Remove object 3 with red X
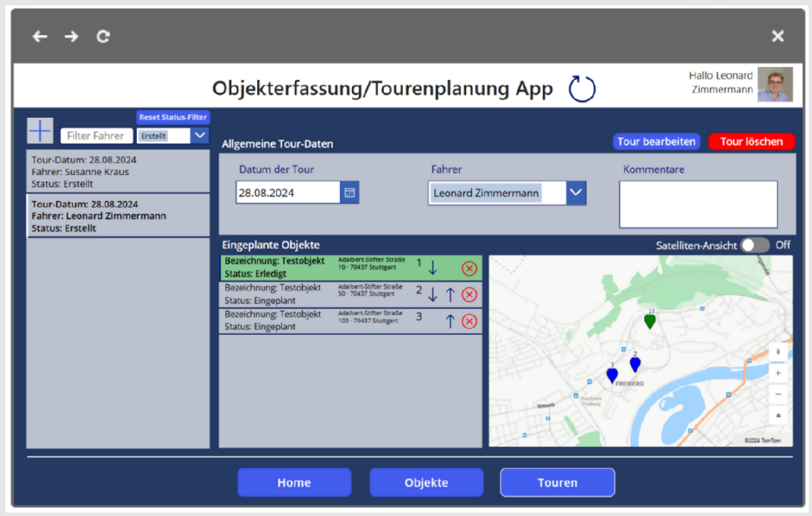This screenshot has height=516, width=812. pyautogui.click(x=469, y=321)
